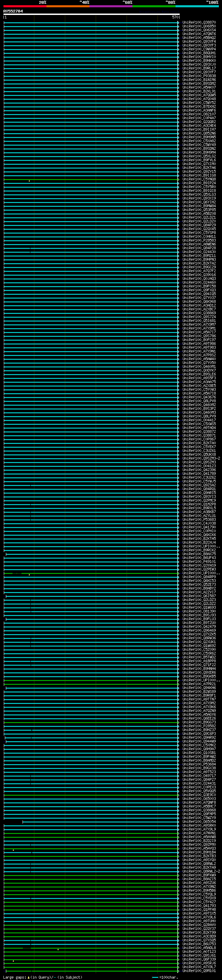Select hit UniRef100_Q84RQ1
This screenshot has width=222, height=980.
(x=199, y=489)
